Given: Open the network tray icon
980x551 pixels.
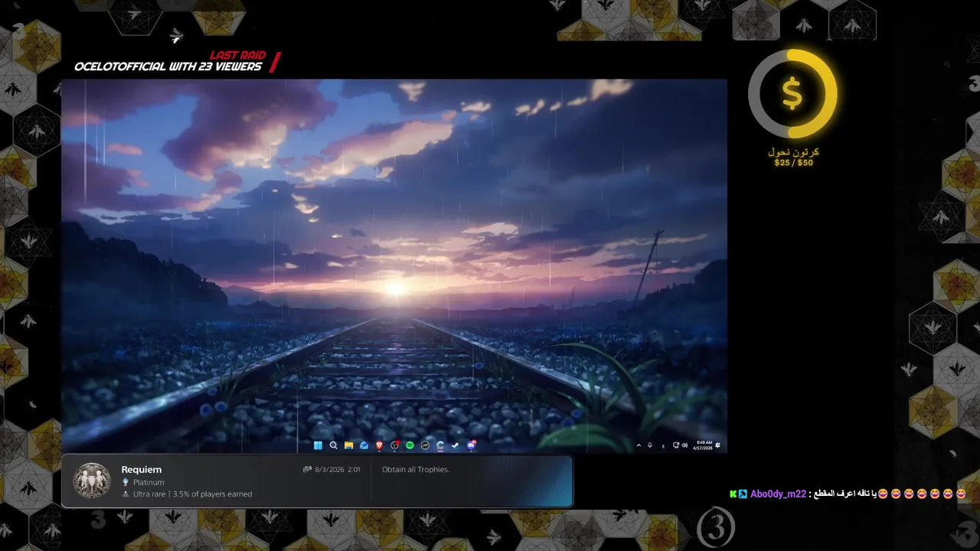Looking at the screenshot, I should coord(676,445).
